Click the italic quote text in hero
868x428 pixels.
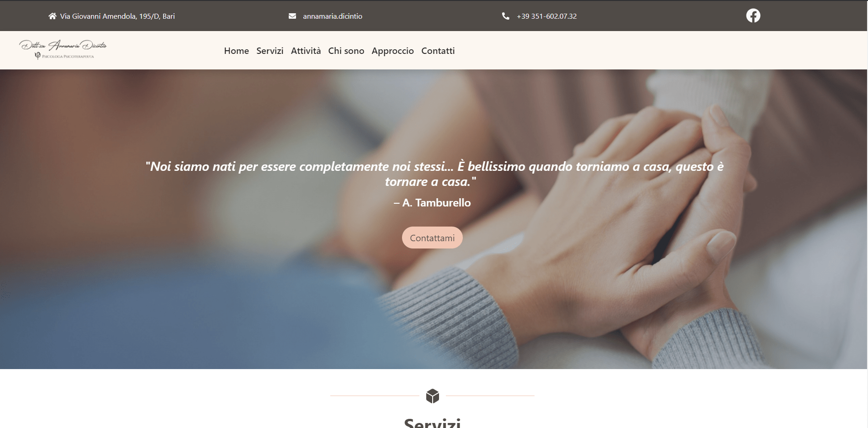click(x=434, y=174)
